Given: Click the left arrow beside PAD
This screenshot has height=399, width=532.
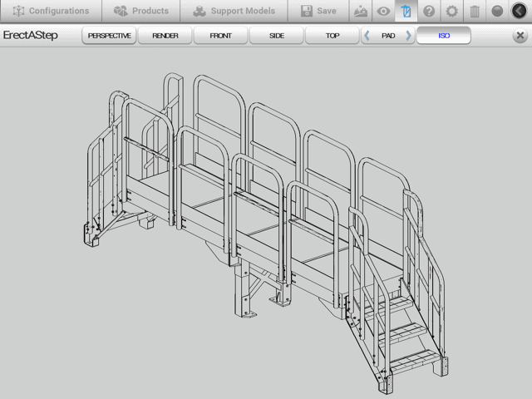Looking at the screenshot, I should 368,36.
